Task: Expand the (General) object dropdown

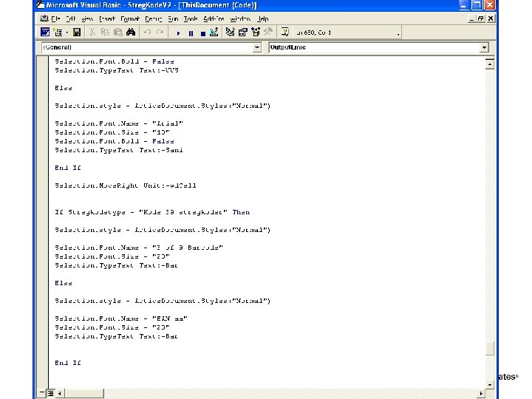Action: coord(257,47)
